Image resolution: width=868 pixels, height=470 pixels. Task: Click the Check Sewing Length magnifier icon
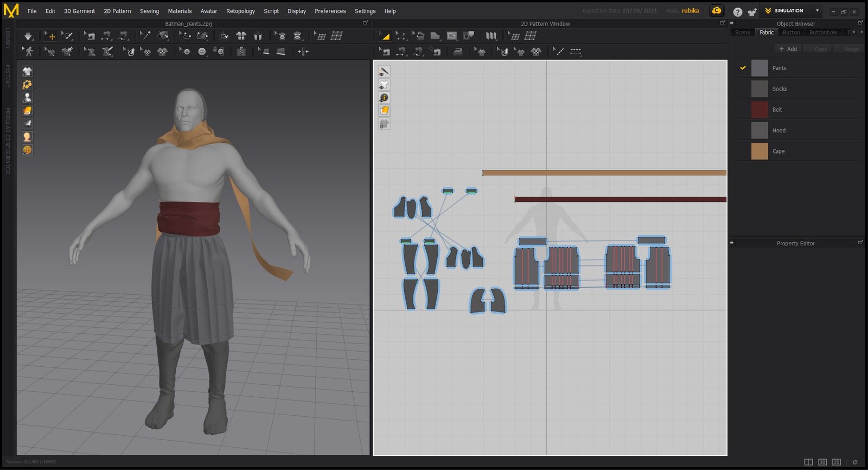(x=435, y=52)
